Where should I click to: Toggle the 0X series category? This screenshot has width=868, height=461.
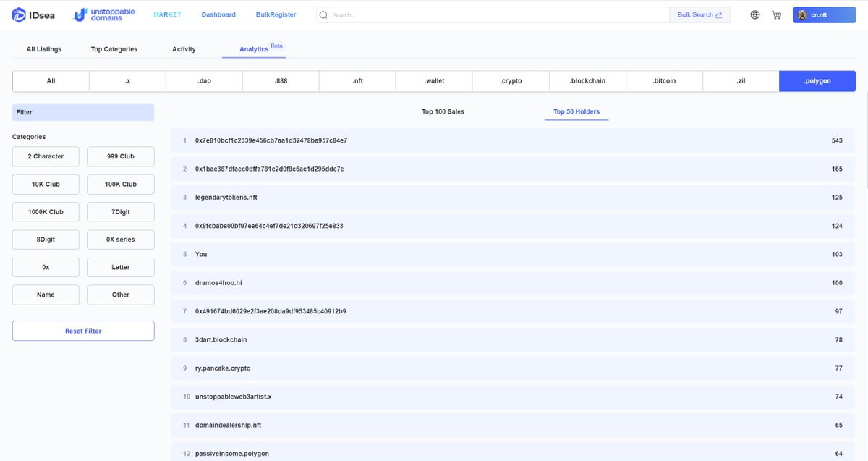120,239
